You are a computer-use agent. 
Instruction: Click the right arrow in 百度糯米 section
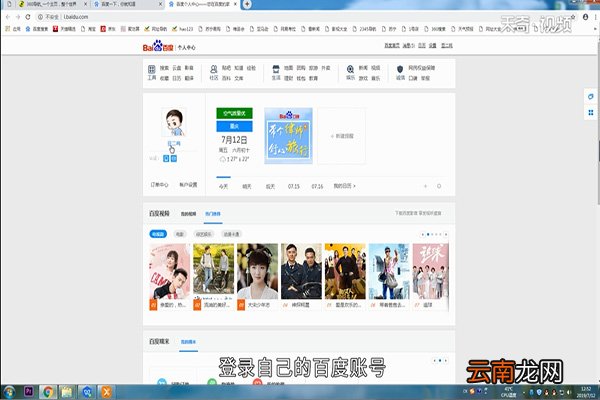[x=445, y=361]
